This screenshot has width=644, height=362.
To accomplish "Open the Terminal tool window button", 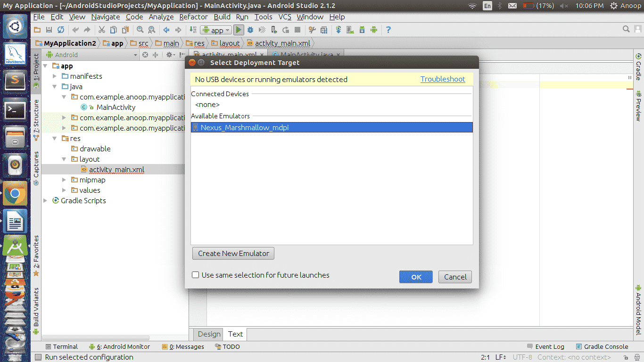I will click(61, 346).
